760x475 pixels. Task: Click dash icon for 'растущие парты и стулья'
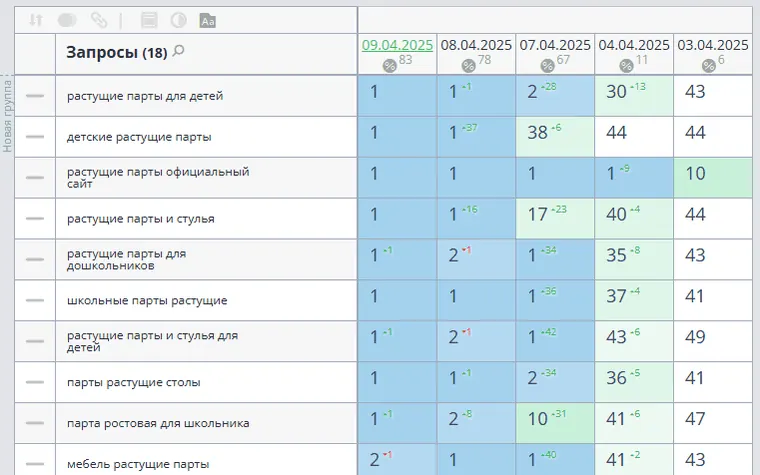[x=35, y=219]
